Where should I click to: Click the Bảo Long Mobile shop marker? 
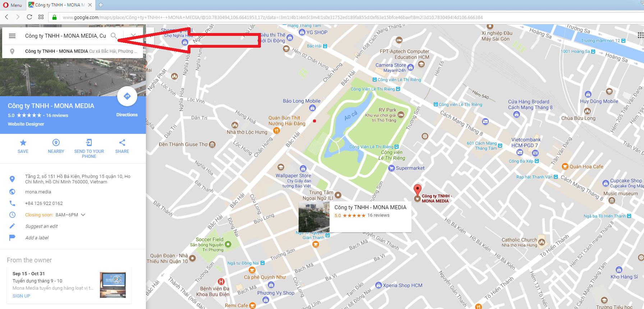312,108
